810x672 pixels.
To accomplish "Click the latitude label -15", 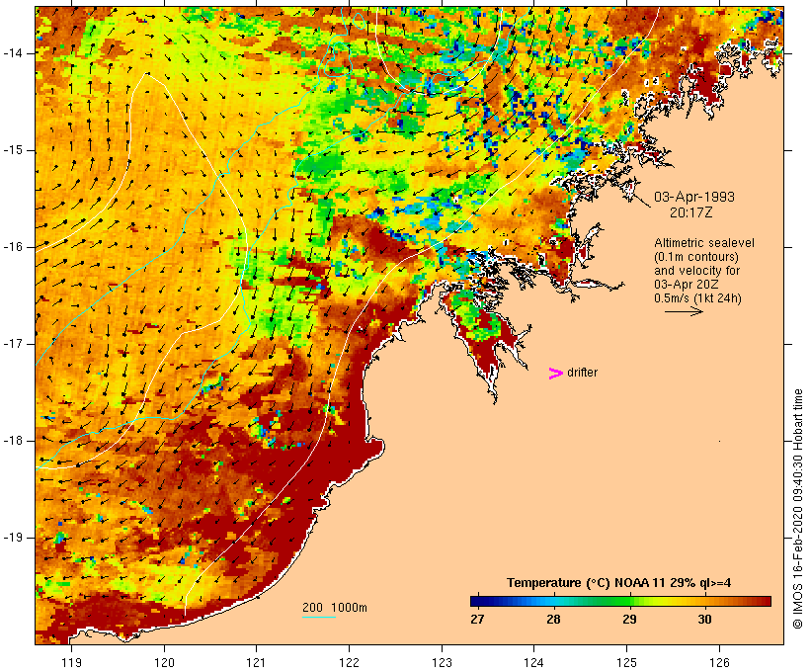I will click(13, 150).
